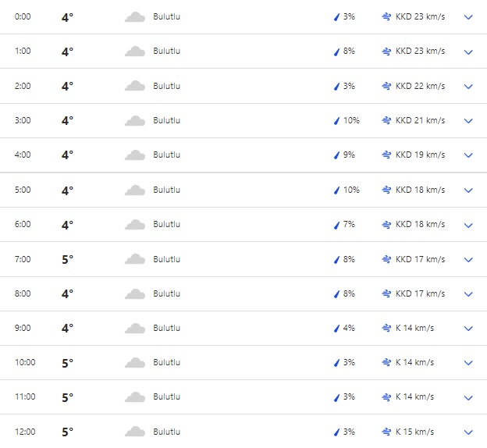Image resolution: width=487 pixels, height=448 pixels.
Task: Click the Bulutlu label in 4:00 row
Action: tap(166, 155)
